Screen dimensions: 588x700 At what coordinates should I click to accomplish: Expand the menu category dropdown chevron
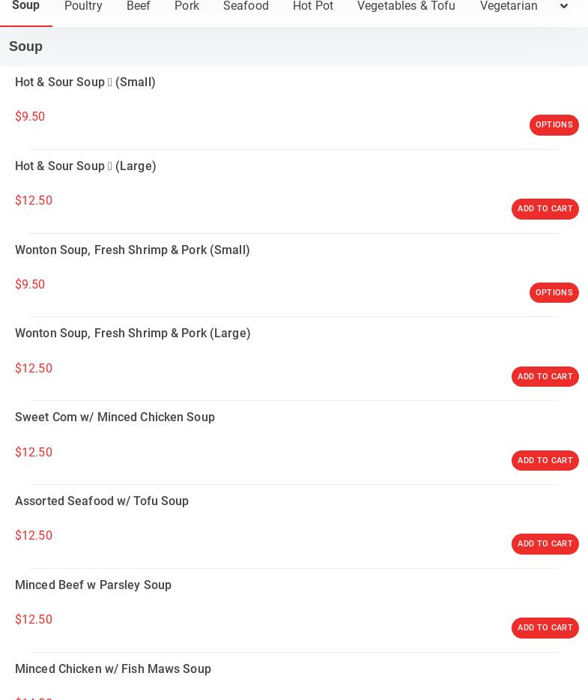(x=564, y=7)
